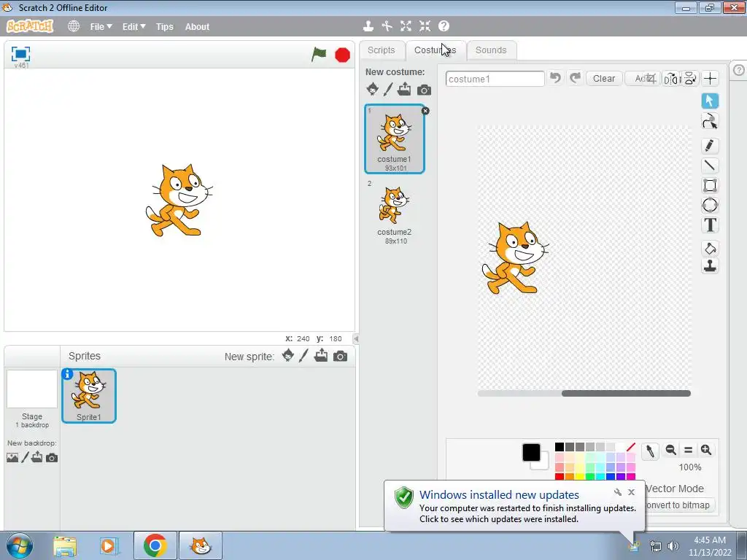Select the Text tool
This screenshot has width=747, height=560.
pos(710,225)
